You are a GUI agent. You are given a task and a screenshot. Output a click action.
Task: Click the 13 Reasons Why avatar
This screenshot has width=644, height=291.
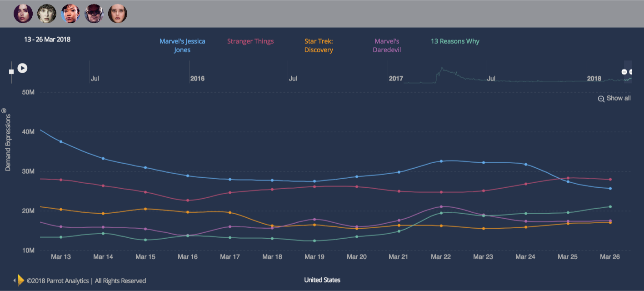(118, 14)
